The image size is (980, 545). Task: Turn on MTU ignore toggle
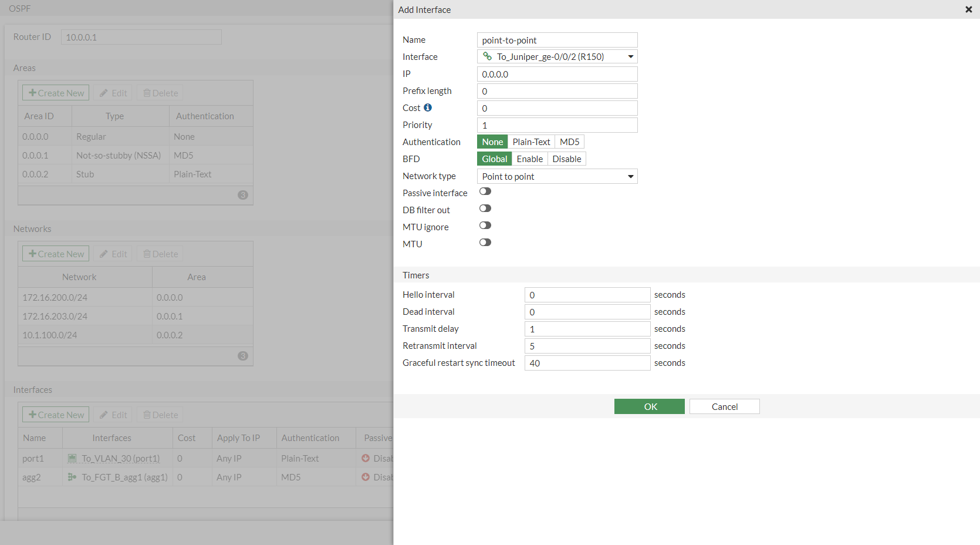coord(485,226)
